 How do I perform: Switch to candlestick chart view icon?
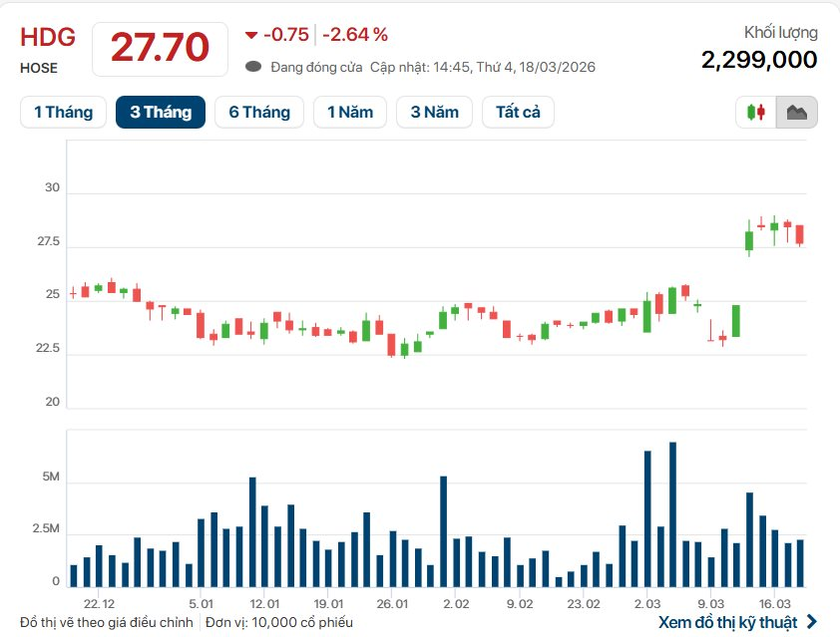(755, 112)
